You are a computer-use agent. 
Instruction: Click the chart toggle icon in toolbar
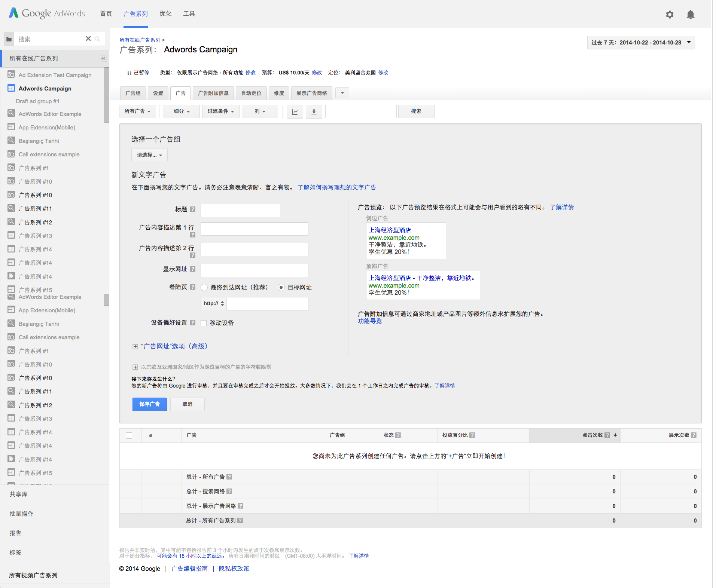(295, 111)
